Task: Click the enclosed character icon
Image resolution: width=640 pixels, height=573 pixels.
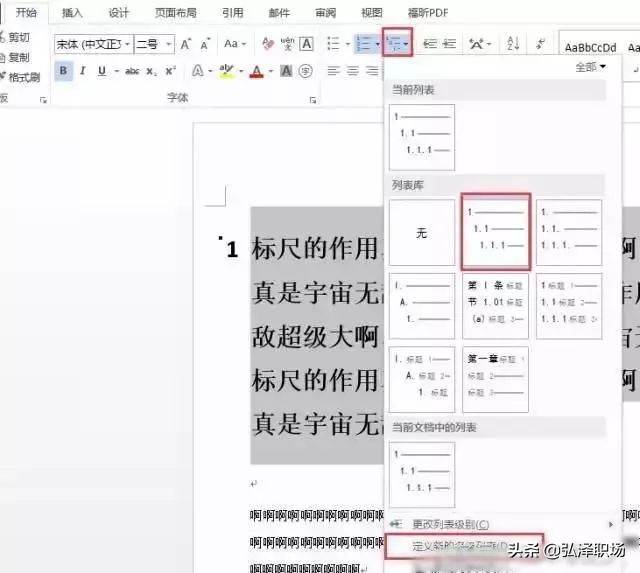Action: pos(306,71)
